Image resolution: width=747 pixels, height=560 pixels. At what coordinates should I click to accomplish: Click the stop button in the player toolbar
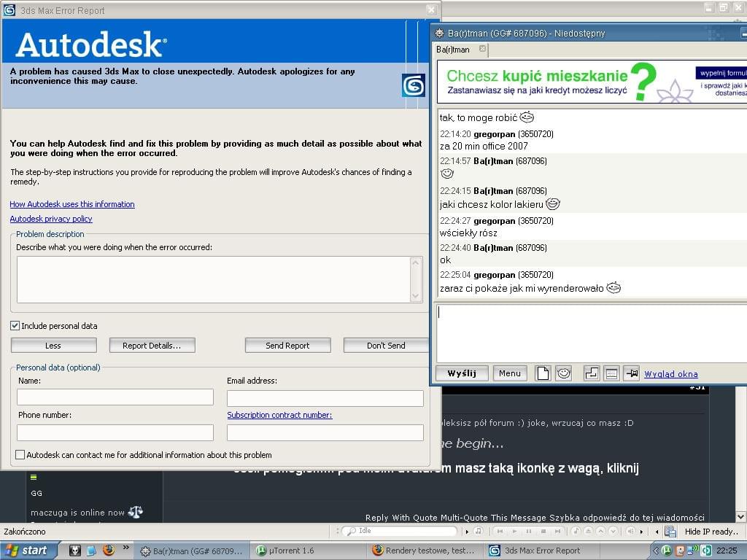tap(543, 531)
